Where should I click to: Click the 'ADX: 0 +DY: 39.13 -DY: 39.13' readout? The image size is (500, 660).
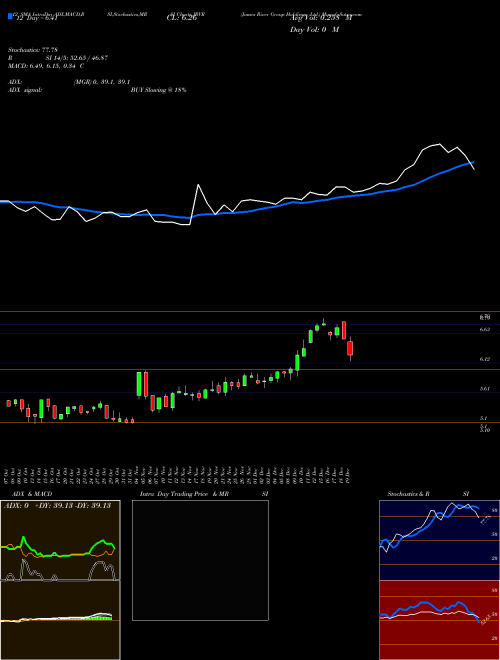[x=58, y=506]
